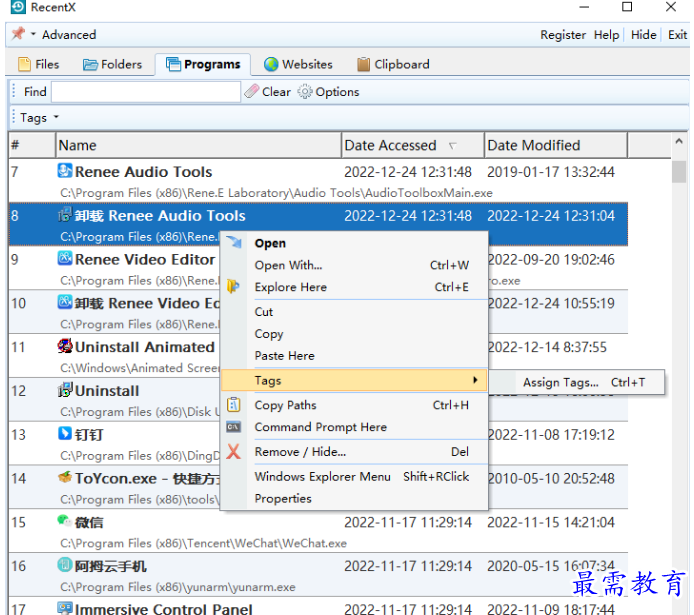Click the 钉钉 DingTalk icon
Image resolution: width=694 pixels, height=615 pixels.
(65, 433)
